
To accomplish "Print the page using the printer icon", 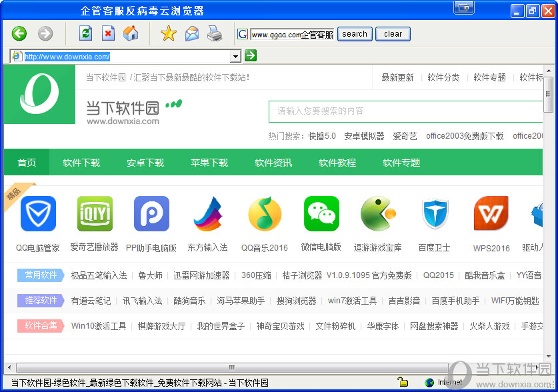I will click(x=215, y=33).
